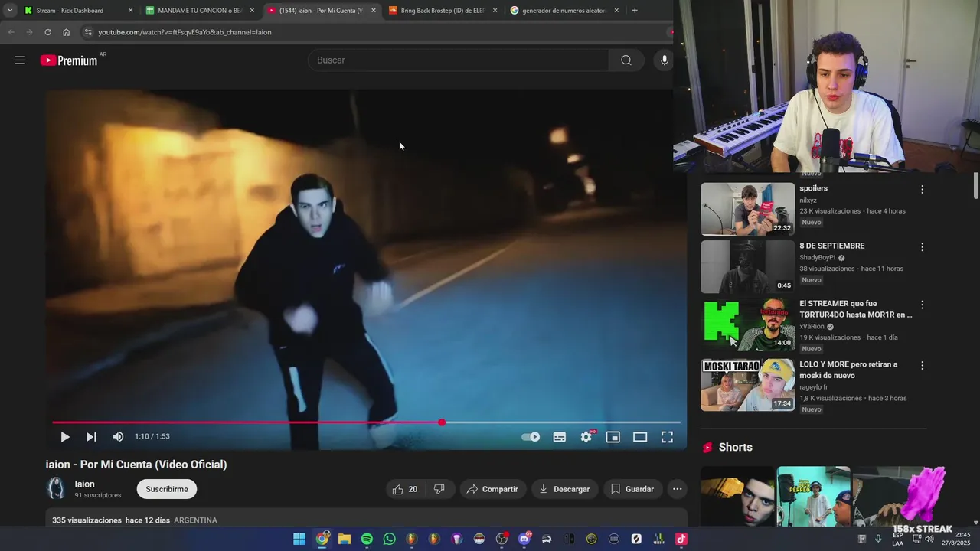Image resolution: width=980 pixels, height=551 pixels.
Task: Click the system tray microphone icon
Action: pyautogui.click(x=878, y=539)
